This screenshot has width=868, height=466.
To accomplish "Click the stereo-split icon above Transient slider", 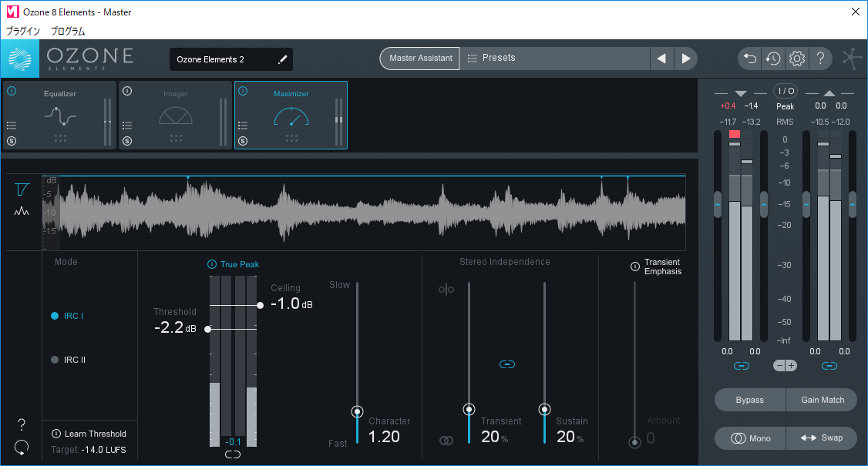I will [x=446, y=290].
